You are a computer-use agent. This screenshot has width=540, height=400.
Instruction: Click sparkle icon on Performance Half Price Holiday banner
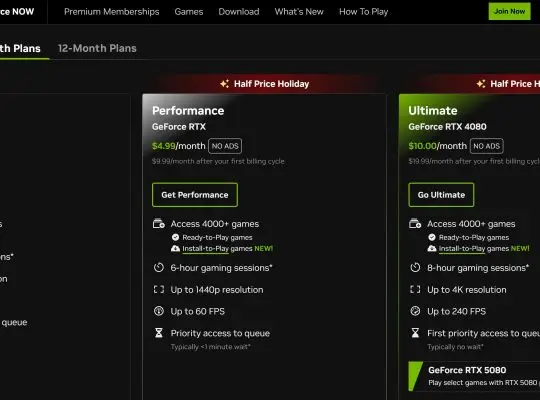click(225, 84)
